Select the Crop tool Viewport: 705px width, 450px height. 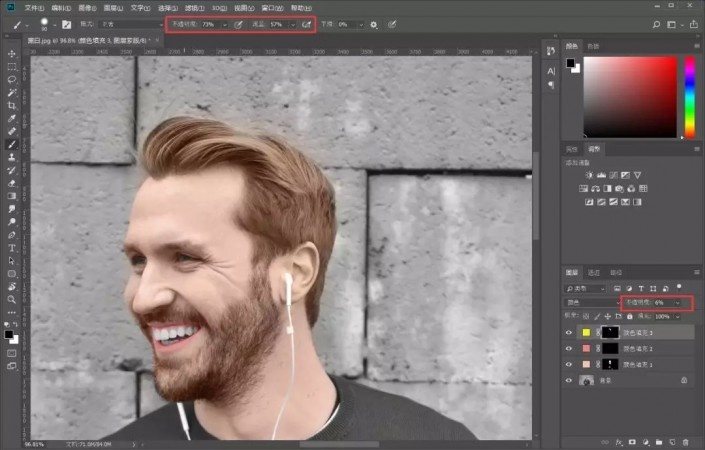click(x=12, y=105)
